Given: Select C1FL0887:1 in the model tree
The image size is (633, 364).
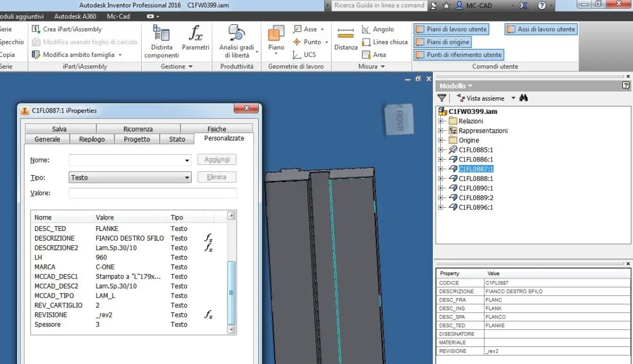Looking at the screenshot, I should (x=476, y=169).
